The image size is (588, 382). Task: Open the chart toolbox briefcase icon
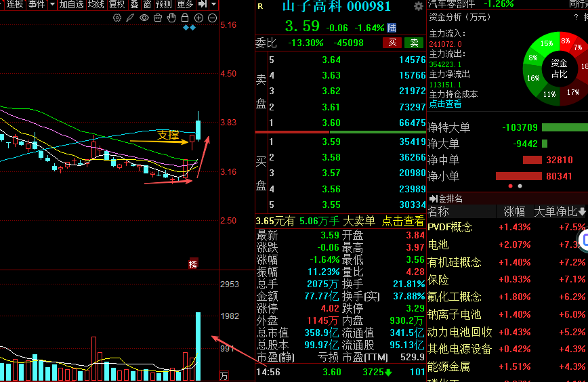158,18
